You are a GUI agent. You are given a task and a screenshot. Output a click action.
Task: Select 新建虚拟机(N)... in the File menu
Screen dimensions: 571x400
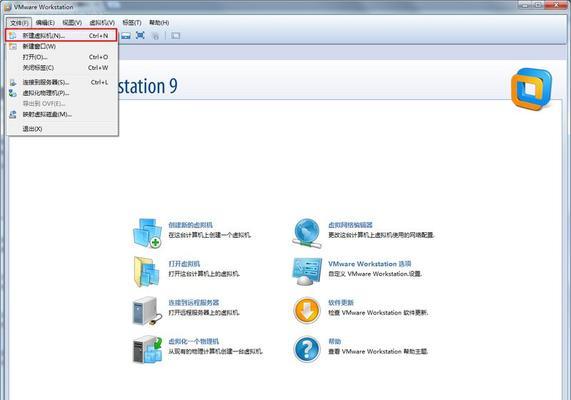click(x=61, y=35)
